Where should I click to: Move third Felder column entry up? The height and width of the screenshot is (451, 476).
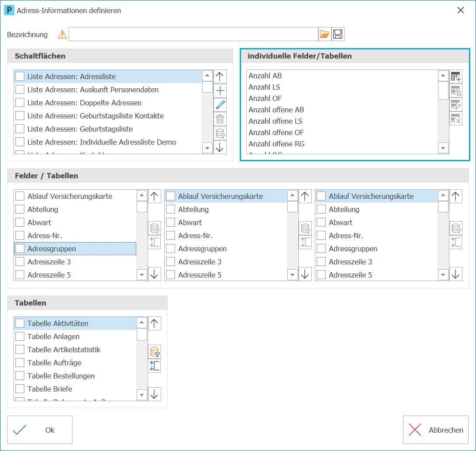pos(455,196)
